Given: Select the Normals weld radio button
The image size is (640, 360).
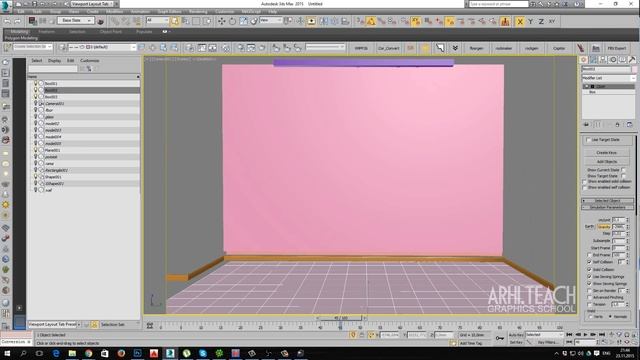Looking at the screenshot, I should [611, 316].
